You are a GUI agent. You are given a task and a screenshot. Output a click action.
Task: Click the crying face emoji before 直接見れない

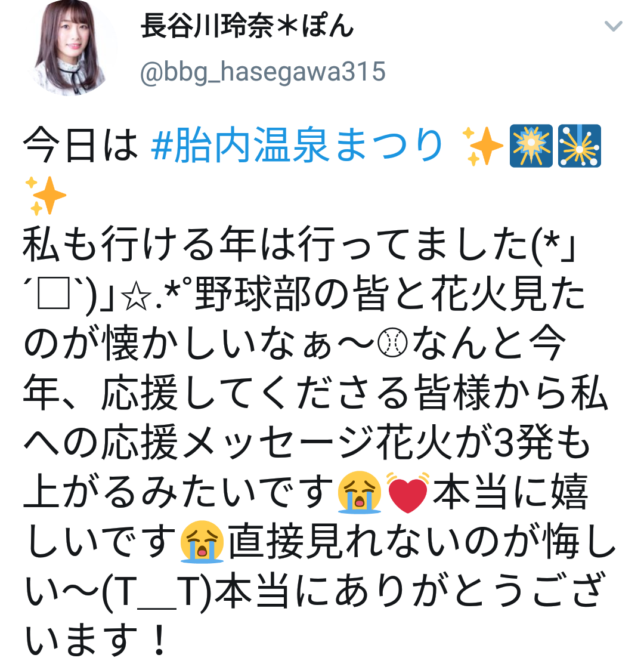tap(202, 541)
